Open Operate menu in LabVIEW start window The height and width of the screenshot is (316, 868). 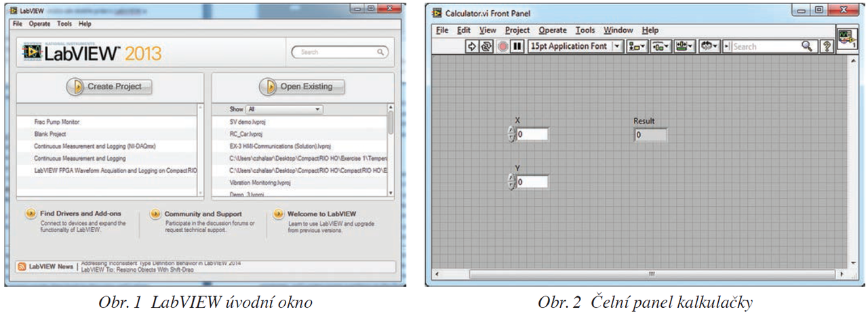pyautogui.click(x=39, y=24)
